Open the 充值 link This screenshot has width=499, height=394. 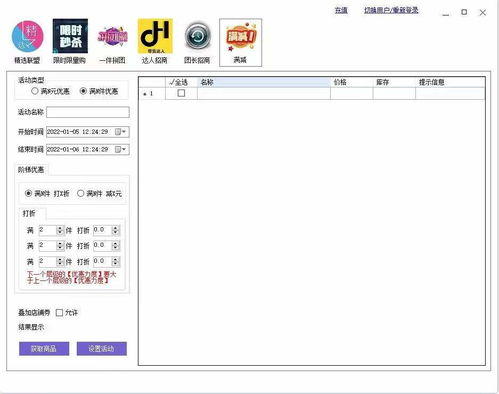341,10
